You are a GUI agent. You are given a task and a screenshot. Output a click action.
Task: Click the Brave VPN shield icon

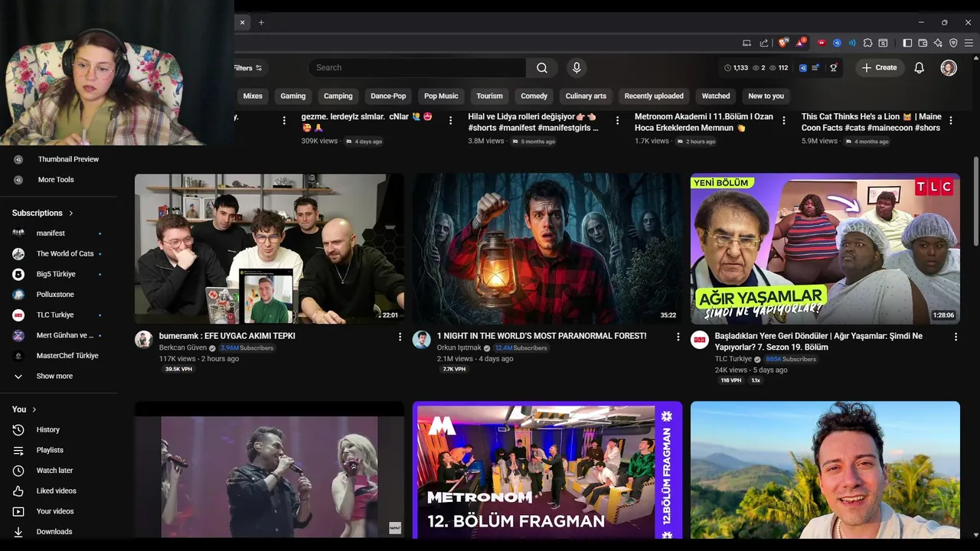click(x=953, y=43)
